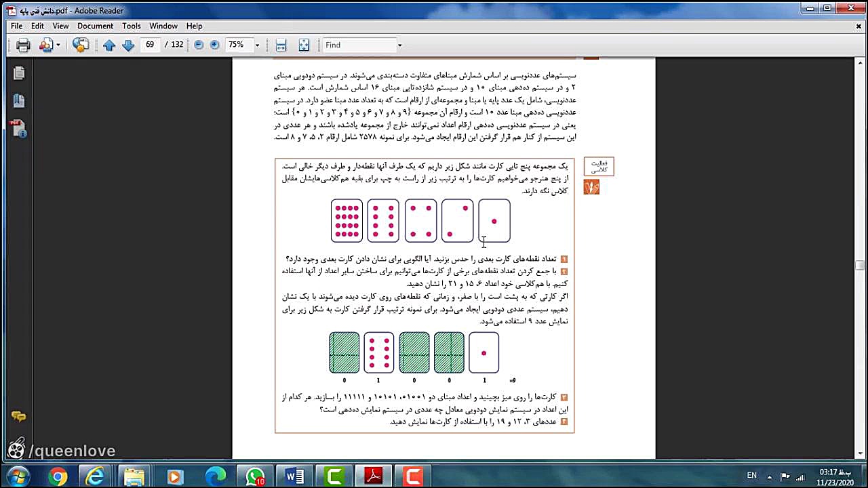Click the taskbar clock showing 03:17
Viewport: 868px width, 488px height.
click(x=835, y=476)
